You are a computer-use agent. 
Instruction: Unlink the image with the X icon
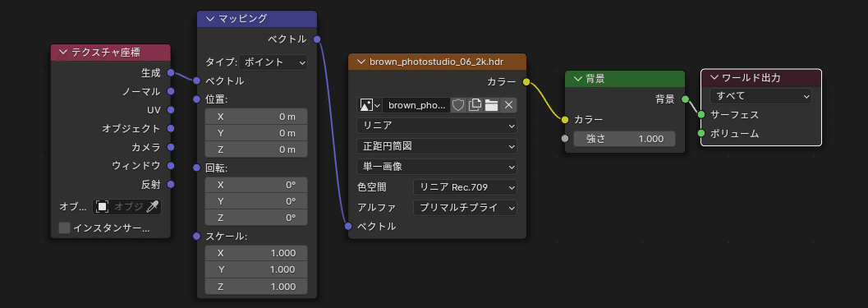pyautogui.click(x=509, y=105)
